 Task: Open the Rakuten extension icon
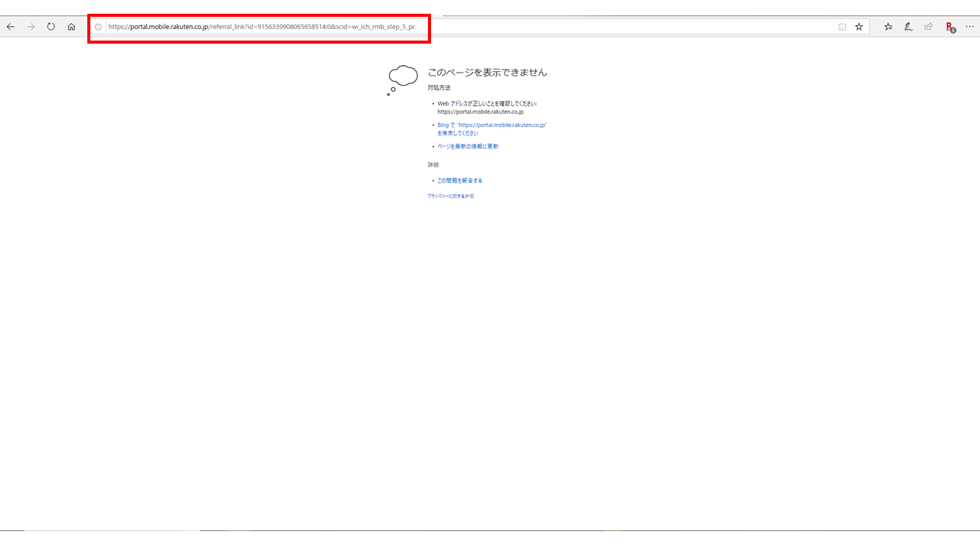pos(950,27)
